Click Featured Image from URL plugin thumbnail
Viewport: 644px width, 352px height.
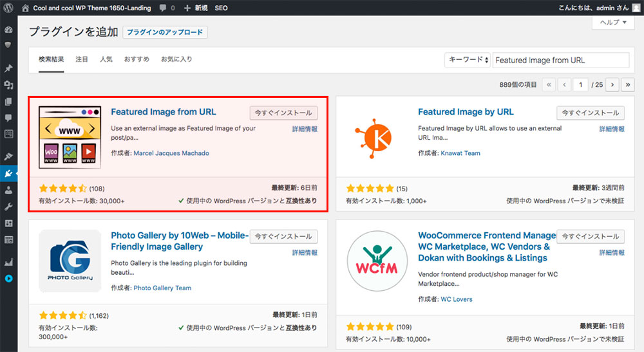click(x=70, y=138)
